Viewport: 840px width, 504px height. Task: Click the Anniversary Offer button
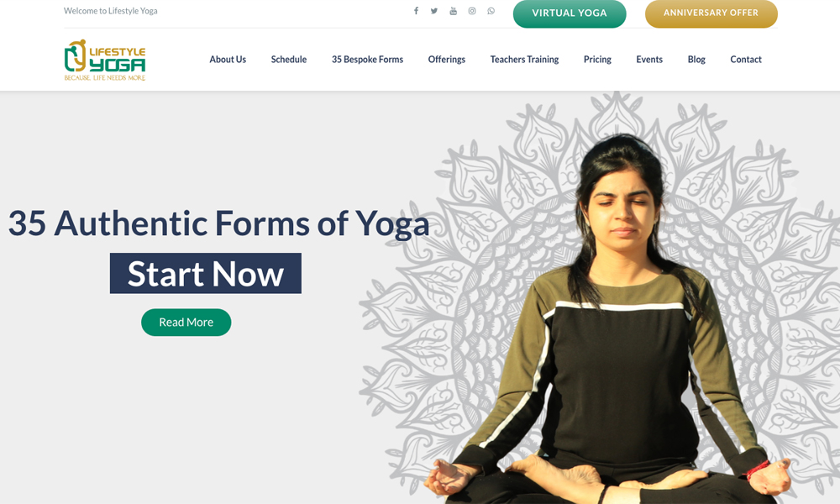(711, 13)
